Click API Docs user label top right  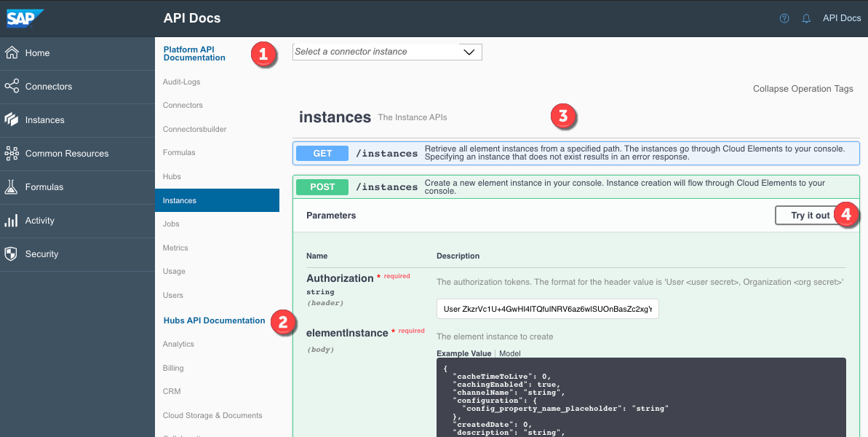[x=841, y=18]
